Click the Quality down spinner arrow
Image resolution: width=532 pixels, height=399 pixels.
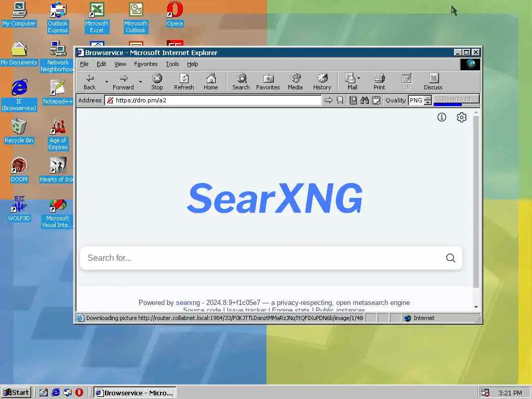[x=428, y=102]
